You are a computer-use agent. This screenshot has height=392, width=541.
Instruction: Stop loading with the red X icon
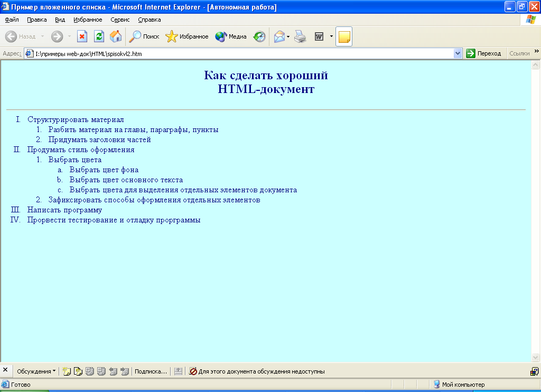tap(82, 36)
